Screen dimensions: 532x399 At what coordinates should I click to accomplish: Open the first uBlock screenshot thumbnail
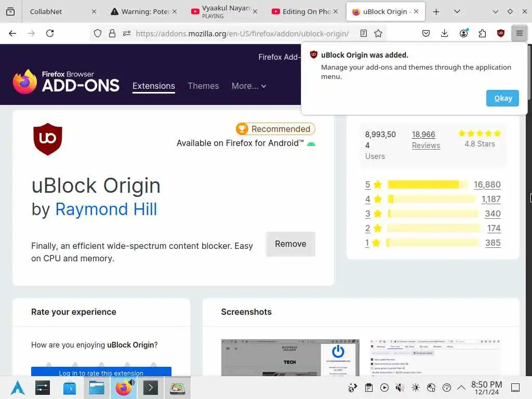[290, 357]
